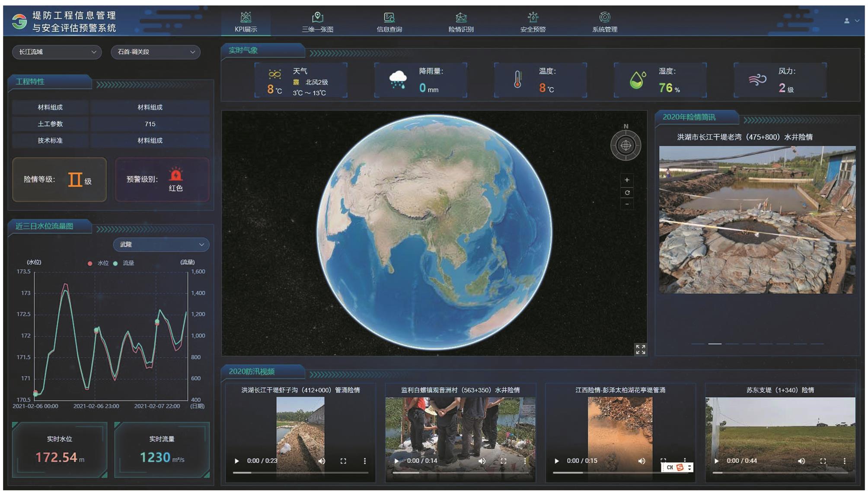This screenshot has height=496, width=868.
Task: Expand the globe map to fullscreen
Action: (640, 349)
